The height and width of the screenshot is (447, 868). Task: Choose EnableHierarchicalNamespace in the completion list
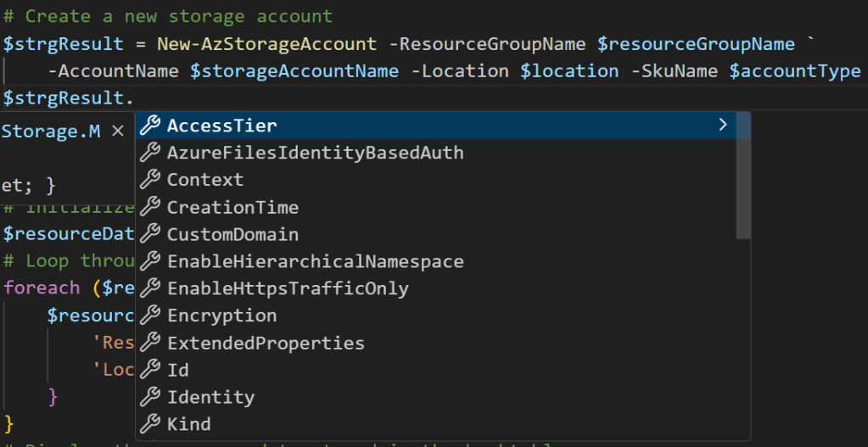(x=315, y=261)
